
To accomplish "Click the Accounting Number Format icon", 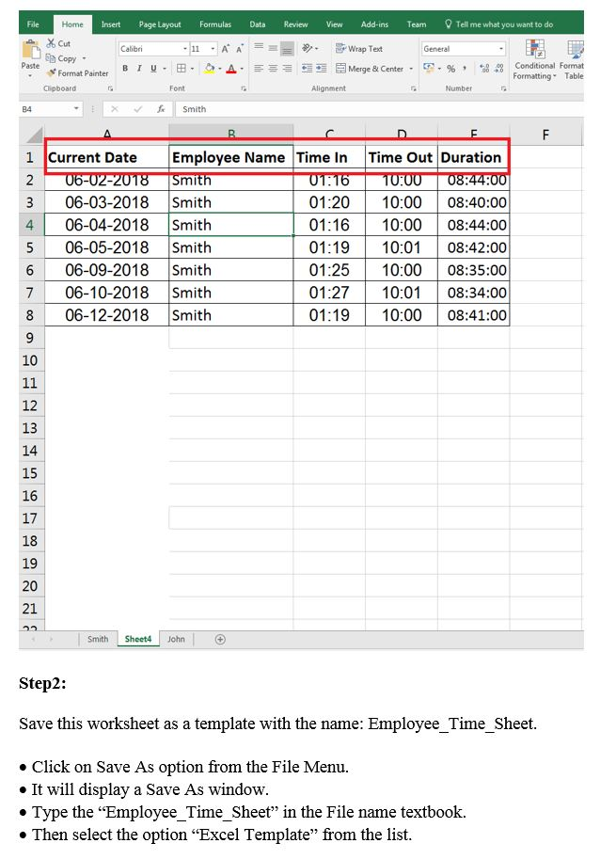I will (429, 69).
